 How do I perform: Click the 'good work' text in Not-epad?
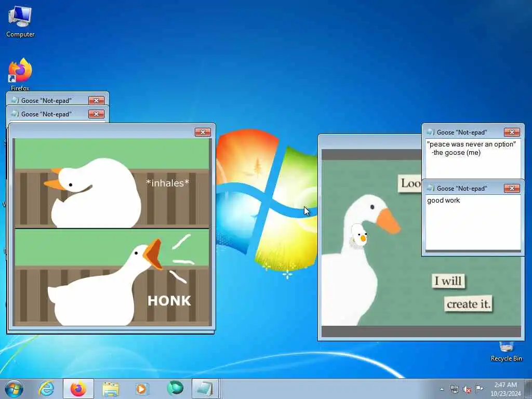pyautogui.click(x=444, y=200)
